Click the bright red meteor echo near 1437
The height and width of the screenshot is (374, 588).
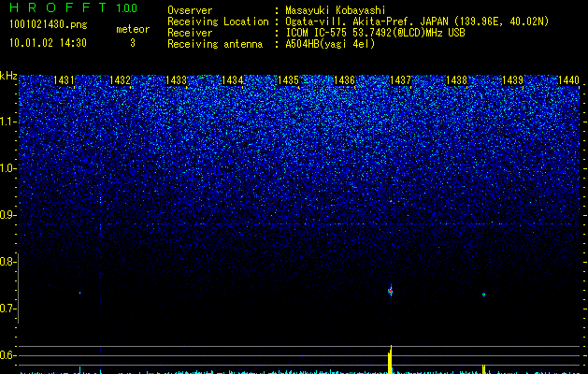[391, 291]
